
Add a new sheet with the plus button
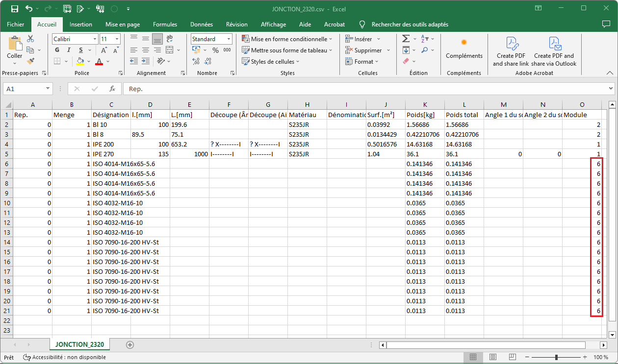130,345
